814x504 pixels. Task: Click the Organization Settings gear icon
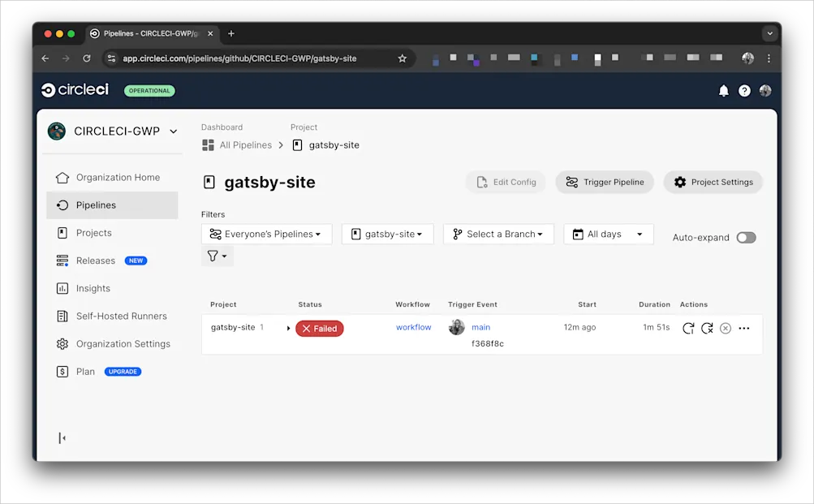point(62,343)
